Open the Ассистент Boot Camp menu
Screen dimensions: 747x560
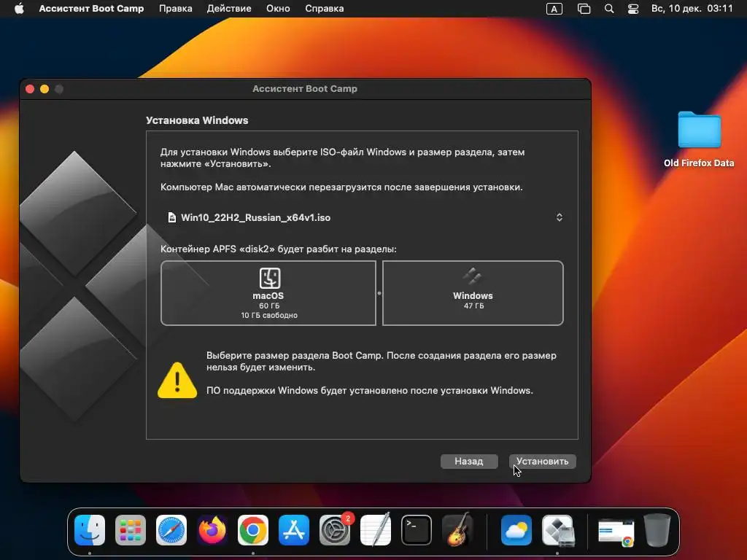(x=91, y=9)
